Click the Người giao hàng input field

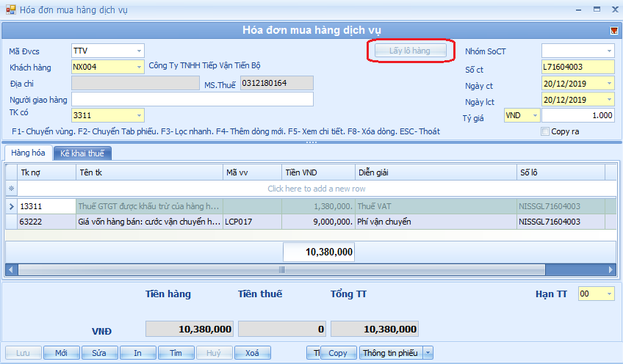(x=192, y=99)
